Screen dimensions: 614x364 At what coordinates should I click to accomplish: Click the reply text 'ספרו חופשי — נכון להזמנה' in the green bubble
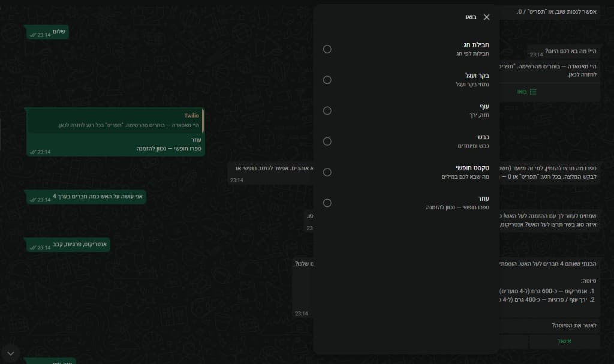click(168, 149)
